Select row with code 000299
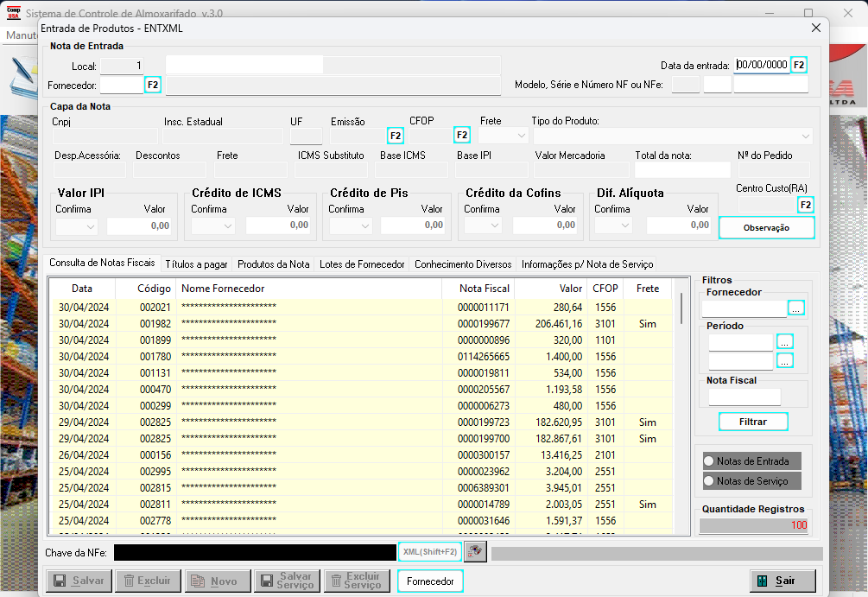The height and width of the screenshot is (597, 868). tap(361, 406)
